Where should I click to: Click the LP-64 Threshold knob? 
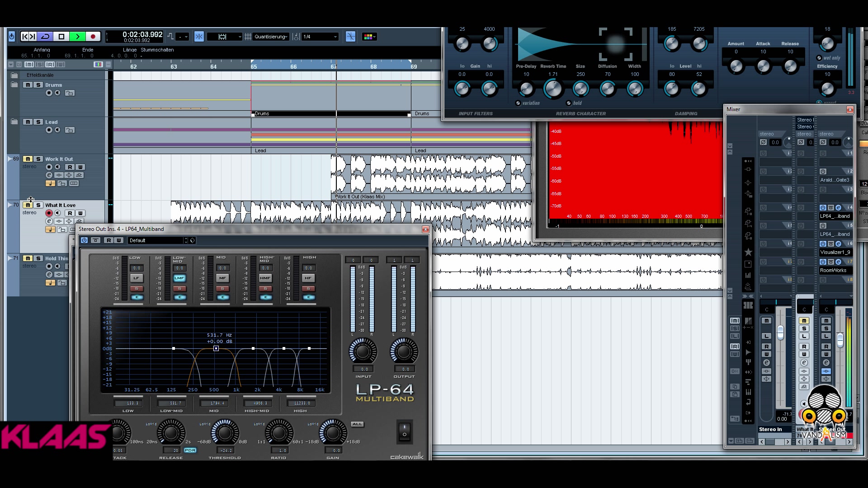225,433
